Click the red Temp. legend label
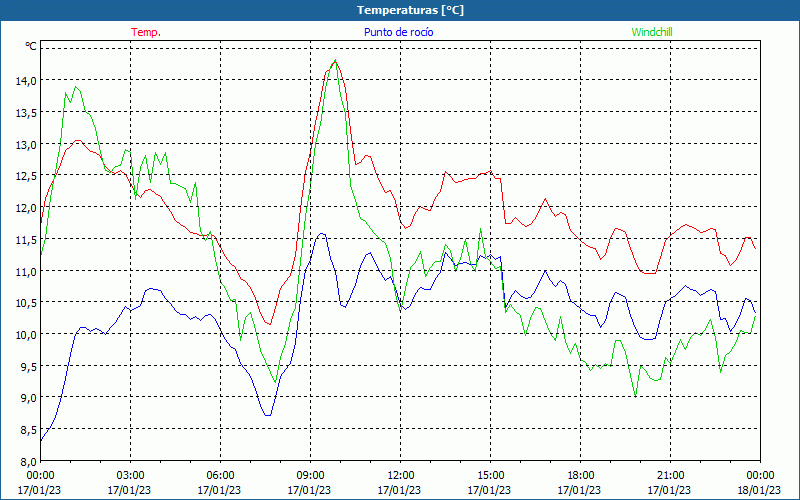Screen dimensions: 800x500 click(146, 32)
